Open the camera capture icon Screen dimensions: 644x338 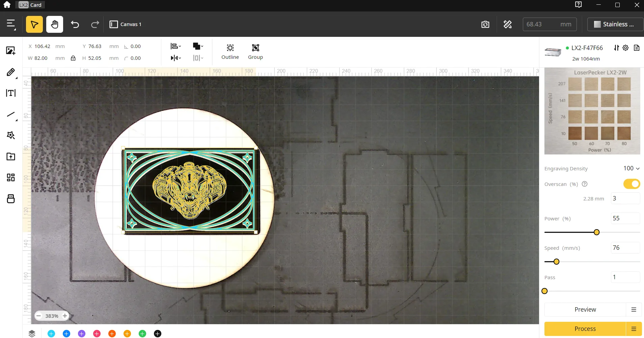(485, 24)
